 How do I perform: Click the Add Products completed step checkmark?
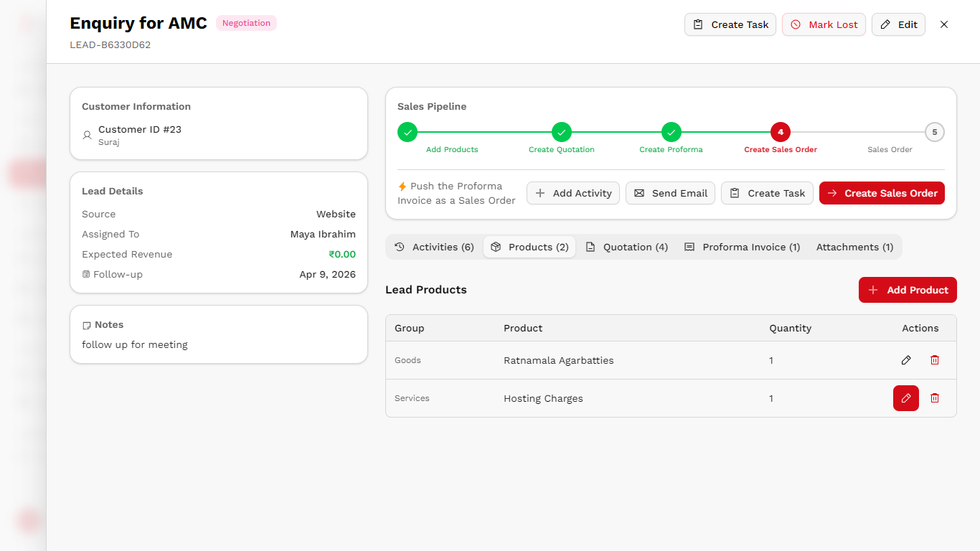pos(407,132)
